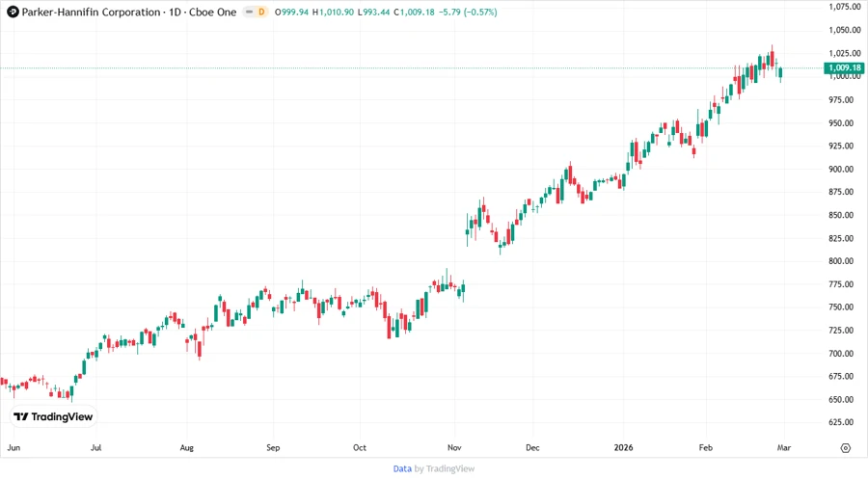868x480 pixels.
Task: Open the 'by TradingView' attribution link
Action: [x=445, y=468]
